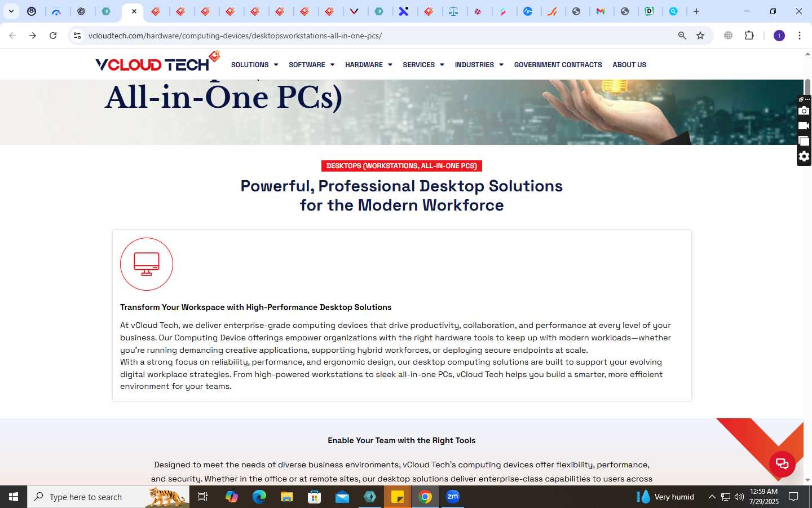Open the Chrome extensions puzzle icon
This screenshot has height=508, width=812.
tap(749, 36)
